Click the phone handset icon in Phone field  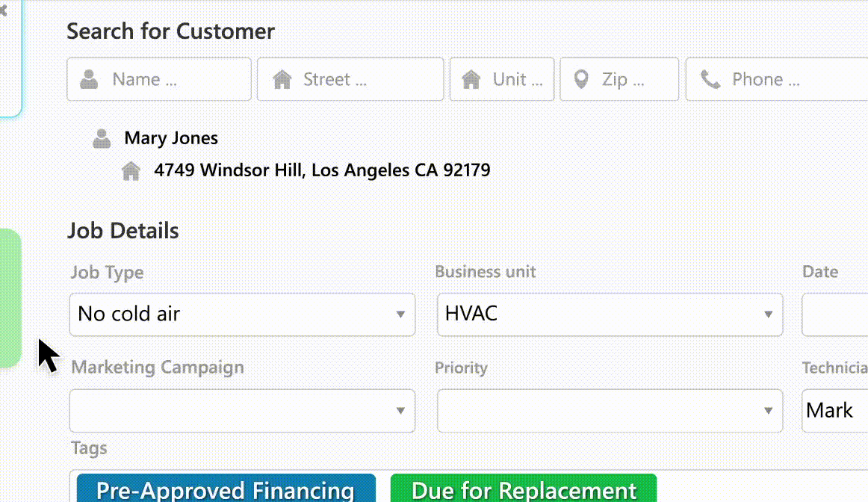710,79
